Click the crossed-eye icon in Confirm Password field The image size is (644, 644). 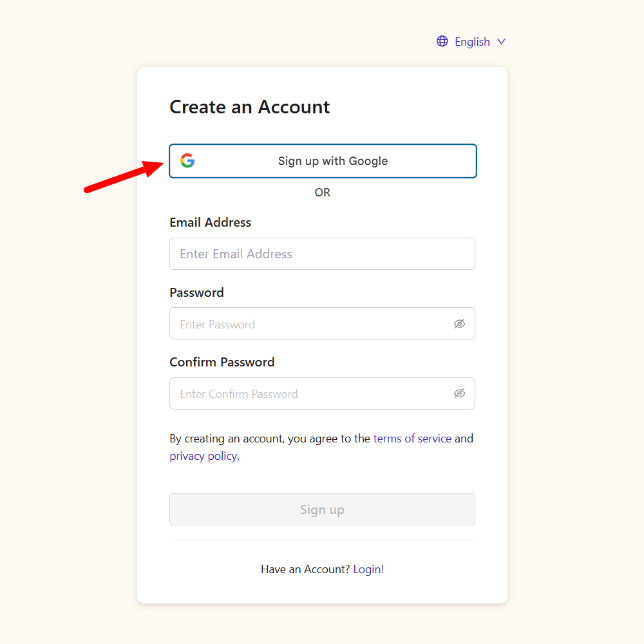click(459, 393)
